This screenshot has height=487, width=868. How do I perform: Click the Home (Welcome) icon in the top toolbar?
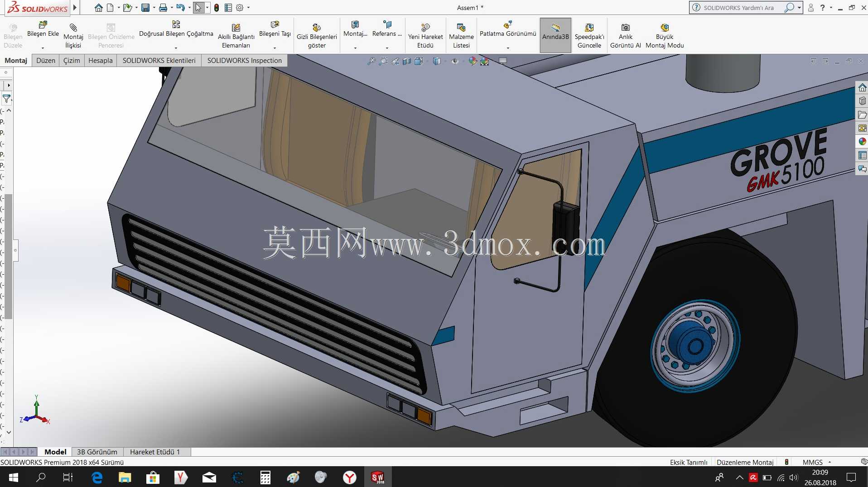(98, 8)
